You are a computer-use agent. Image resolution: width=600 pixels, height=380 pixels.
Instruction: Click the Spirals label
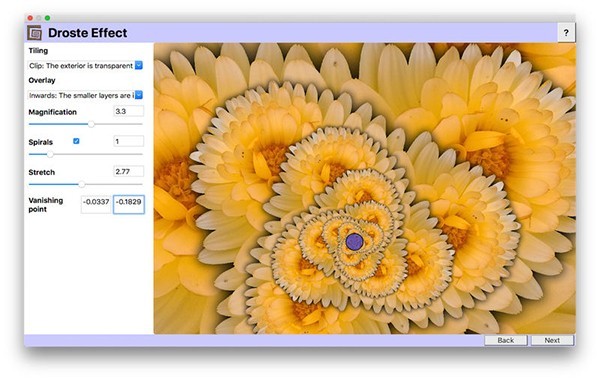click(41, 142)
